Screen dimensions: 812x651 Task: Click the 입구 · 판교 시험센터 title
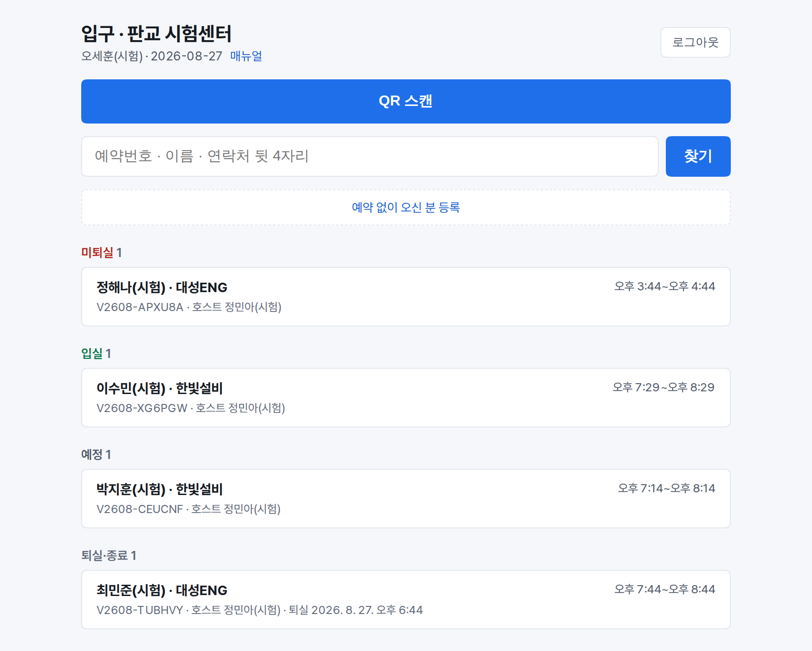(156, 34)
